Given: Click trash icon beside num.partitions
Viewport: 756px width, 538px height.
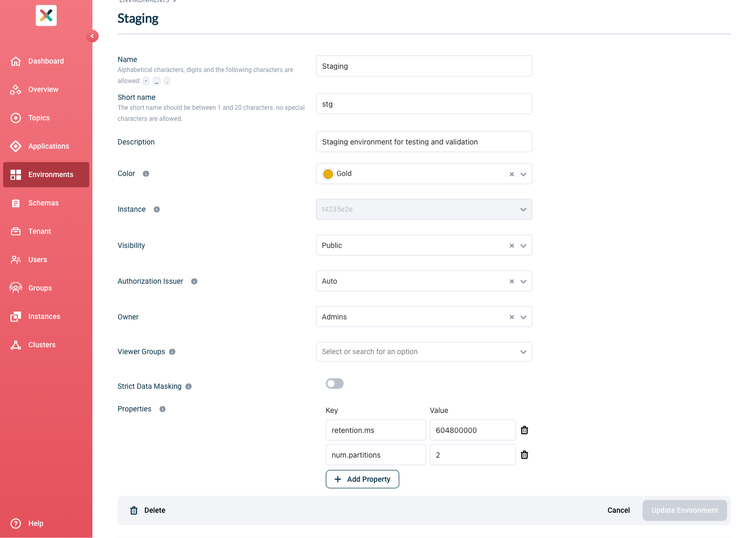Looking at the screenshot, I should click(x=524, y=455).
